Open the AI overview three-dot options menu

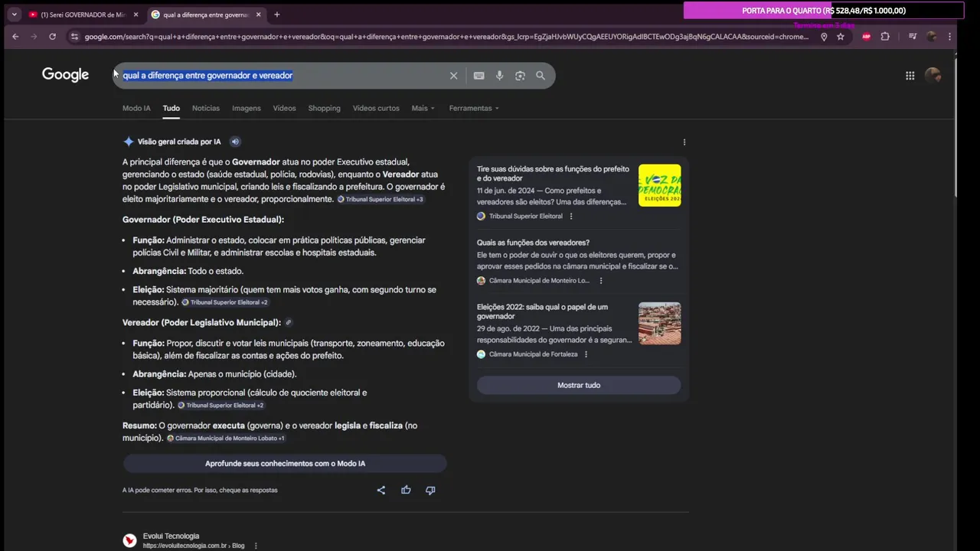(x=684, y=142)
